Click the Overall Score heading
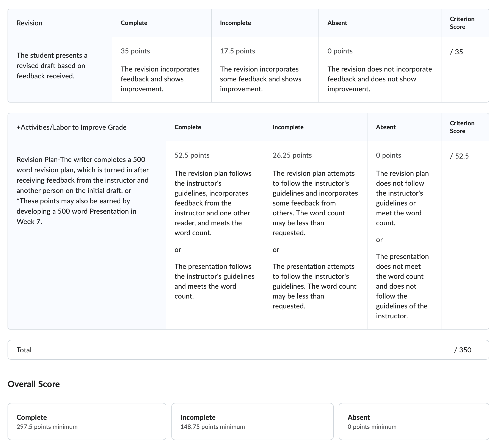This screenshot has width=499, height=448. [x=33, y=384]
